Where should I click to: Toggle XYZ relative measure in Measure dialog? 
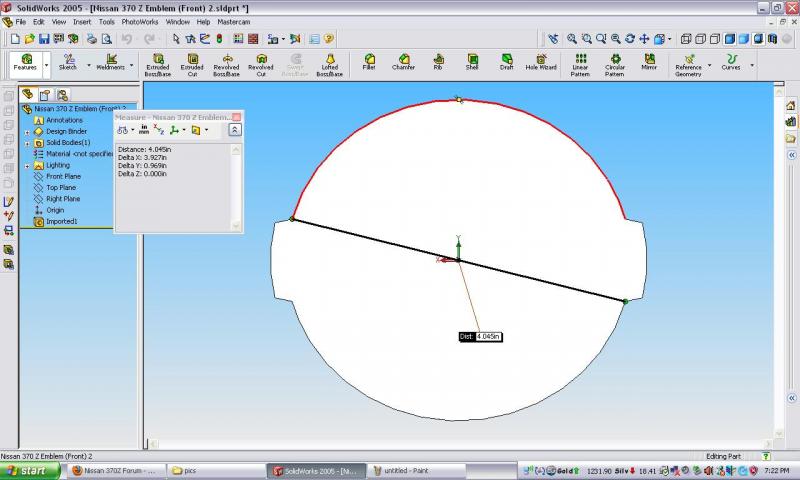point(159,130)
